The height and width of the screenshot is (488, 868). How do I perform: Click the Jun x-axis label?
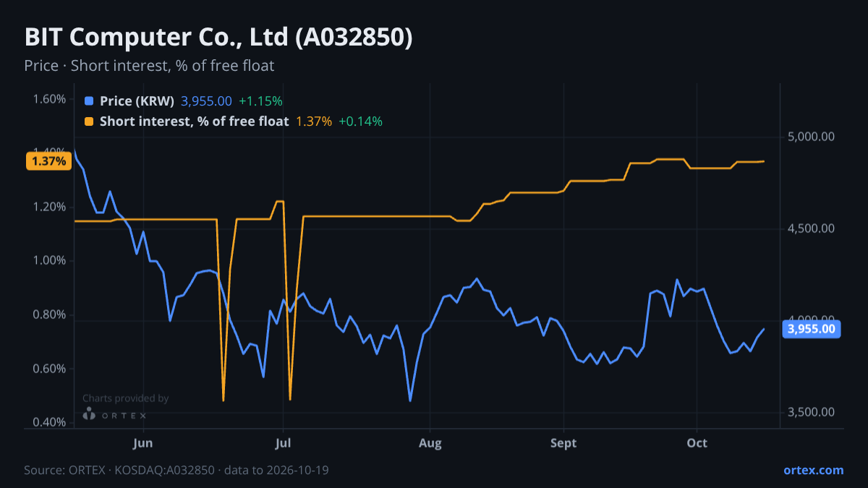(x=143, y=442)
